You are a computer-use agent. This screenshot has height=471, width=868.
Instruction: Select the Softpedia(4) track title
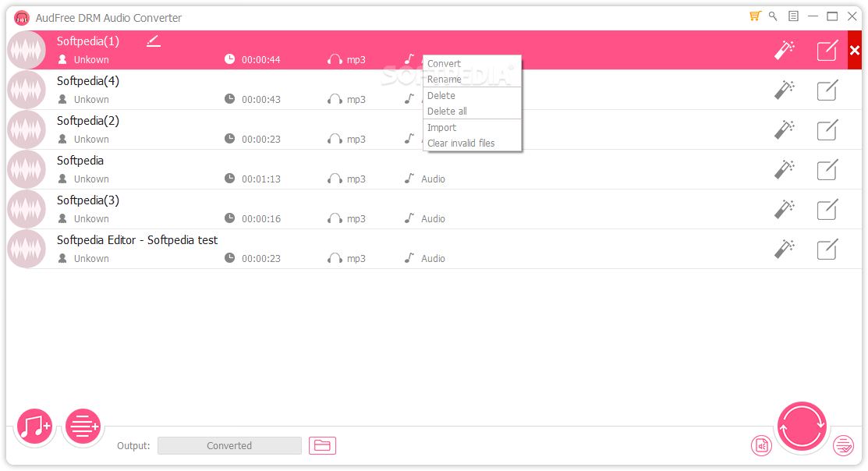coord(88,81)
